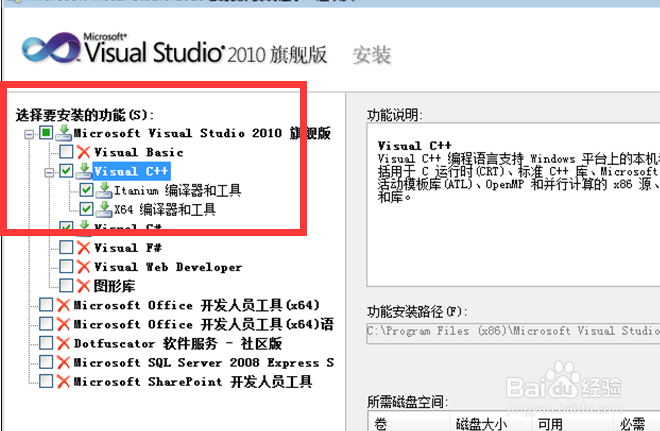Click install icon beside Microsoft Visual Studio 2010
This screenshot has height=431, width=660.
(64, 133)
